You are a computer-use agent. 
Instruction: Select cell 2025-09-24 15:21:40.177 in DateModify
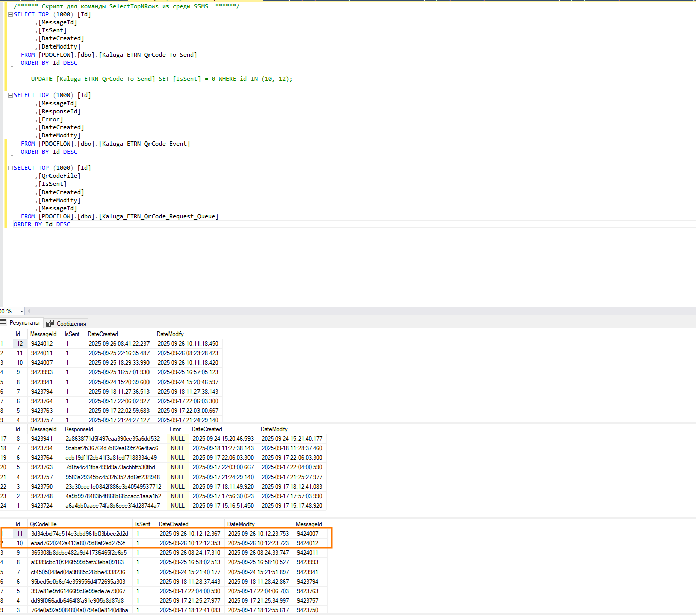point(292,439)
